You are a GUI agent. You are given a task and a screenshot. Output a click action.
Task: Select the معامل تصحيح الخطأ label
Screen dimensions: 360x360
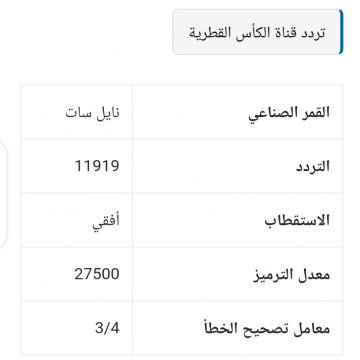267,328
